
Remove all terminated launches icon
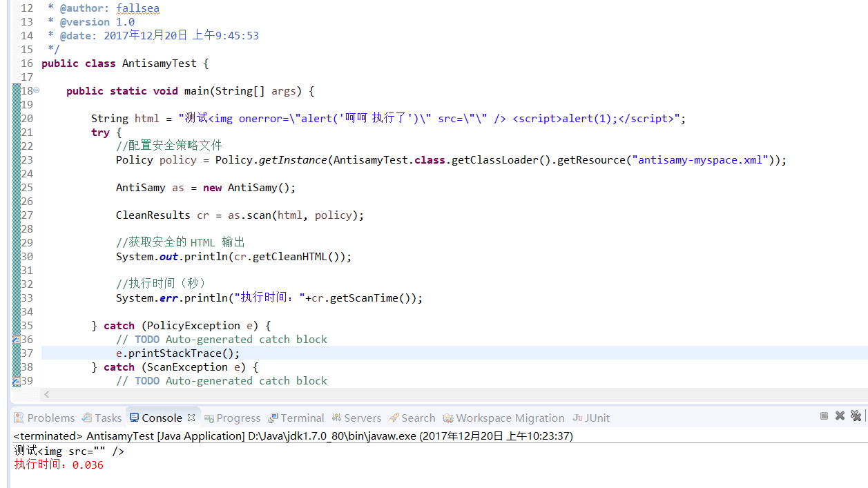(856, 416)
